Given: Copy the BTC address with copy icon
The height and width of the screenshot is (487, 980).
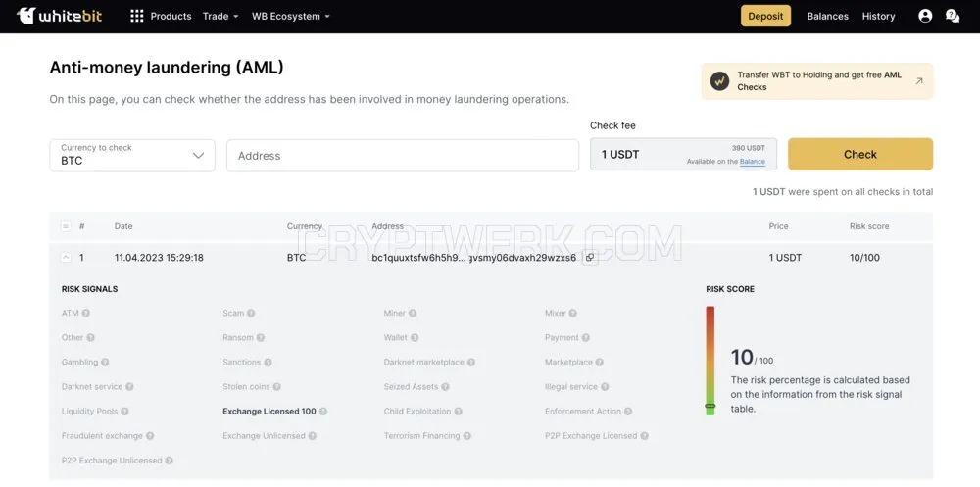Looking at the screenshot, I should pos(589,258).
